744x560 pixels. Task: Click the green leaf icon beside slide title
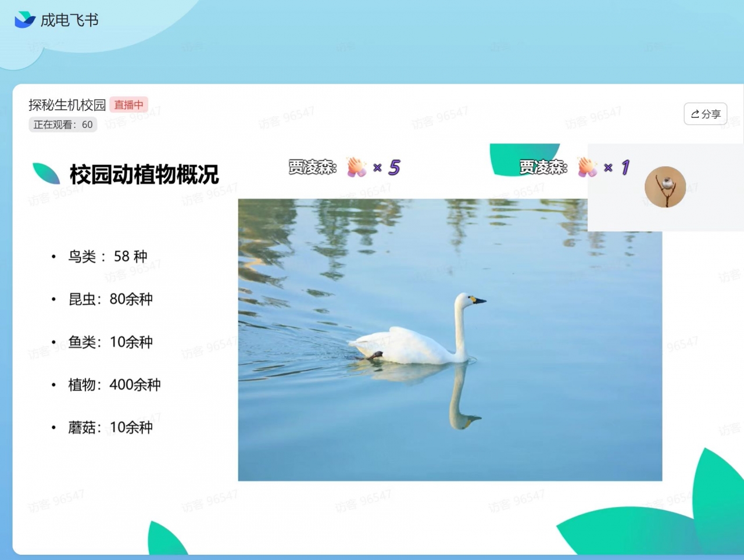pyautogui.click(x=46, y=173)
